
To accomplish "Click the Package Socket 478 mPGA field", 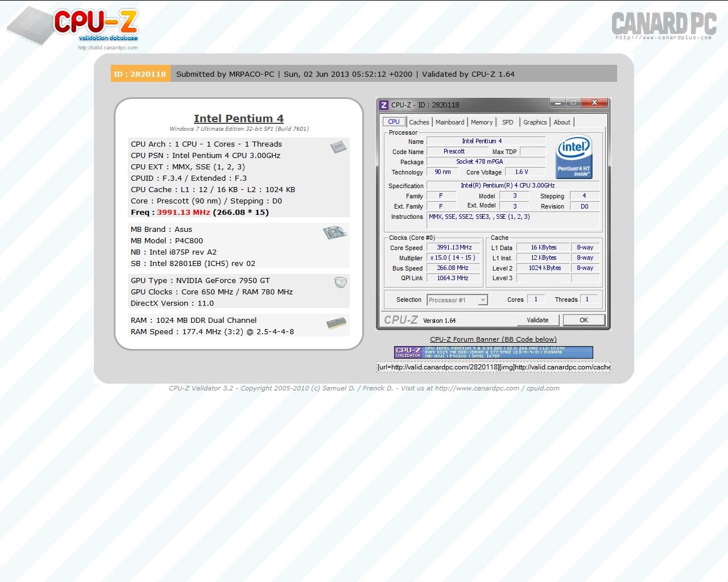I will (x=486, y=162).
